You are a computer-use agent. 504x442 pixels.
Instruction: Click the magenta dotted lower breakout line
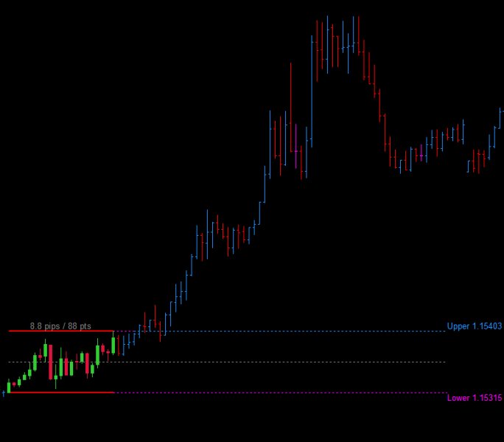[x=280, y=393]
